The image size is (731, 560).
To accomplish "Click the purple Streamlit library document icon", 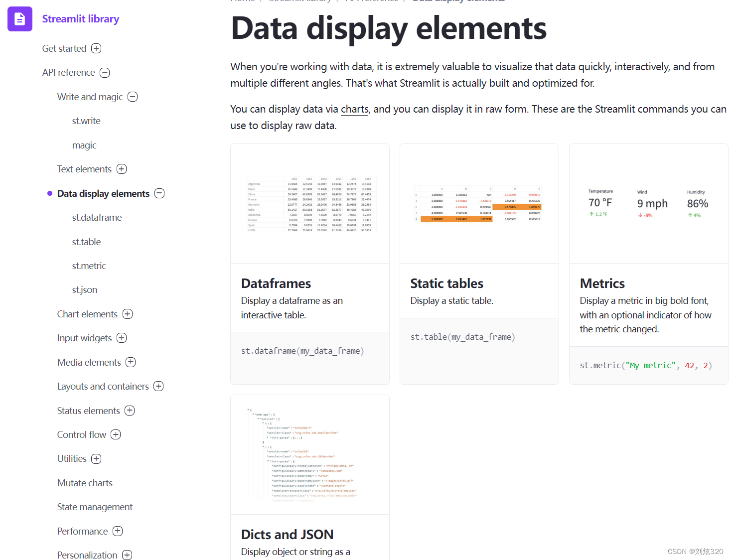I will coord(20,19).
